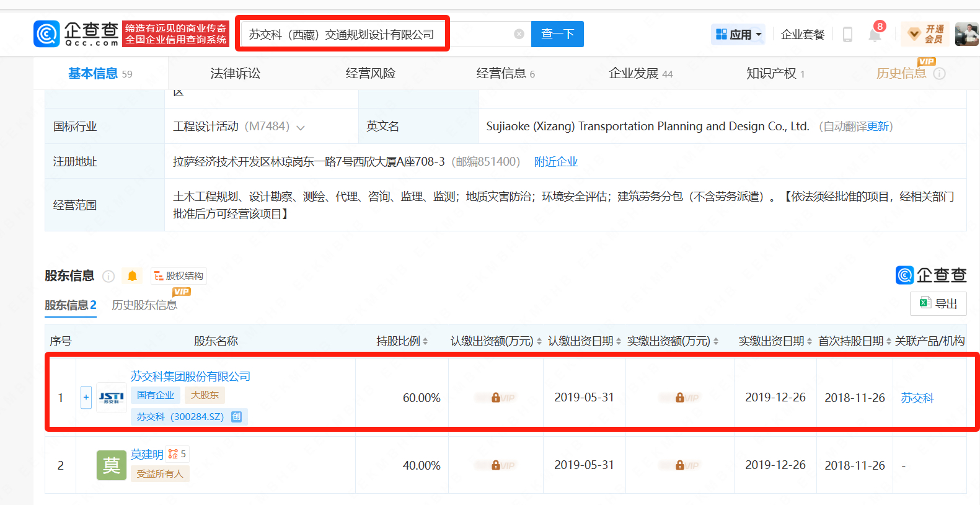Click the info icon next to 股东信息
Viewport: 980px width, 505px height.
coord(108,276)
